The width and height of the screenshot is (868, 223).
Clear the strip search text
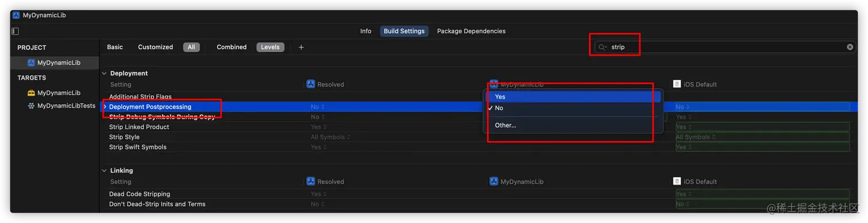pos(850,47)
